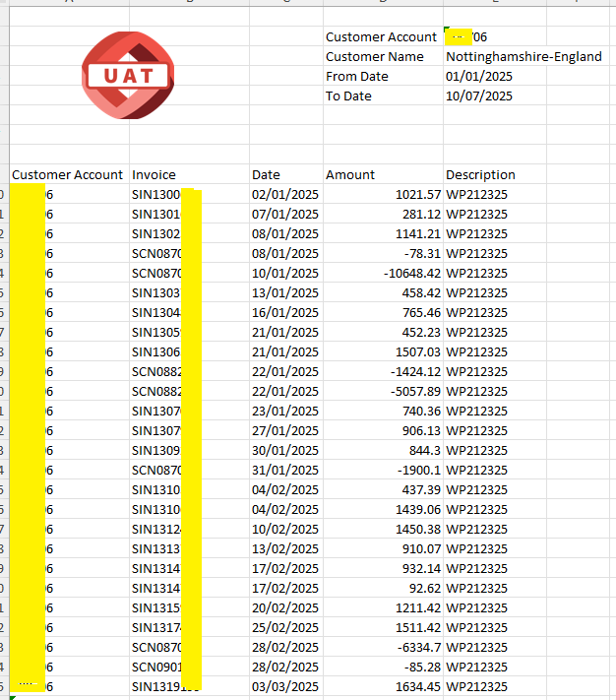Select the date cell 25/02/2025
The image size is (616, 700).
pos(285,627)
